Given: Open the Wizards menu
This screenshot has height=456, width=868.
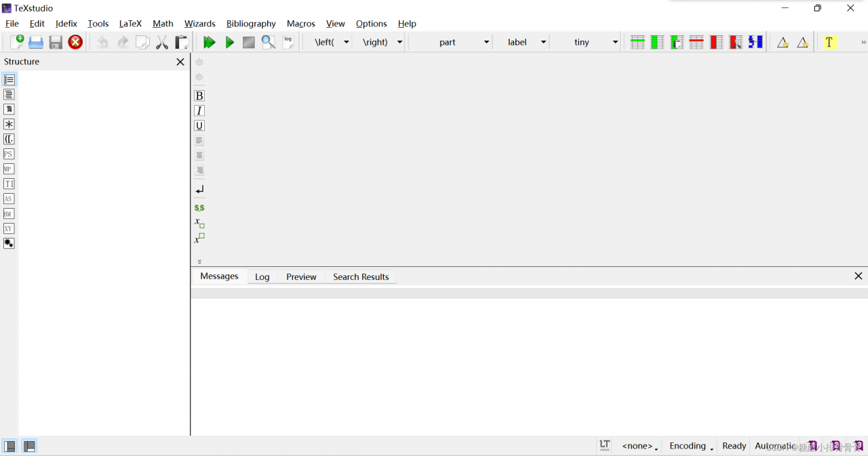Looking at the screenshot, I should (200, 24).
